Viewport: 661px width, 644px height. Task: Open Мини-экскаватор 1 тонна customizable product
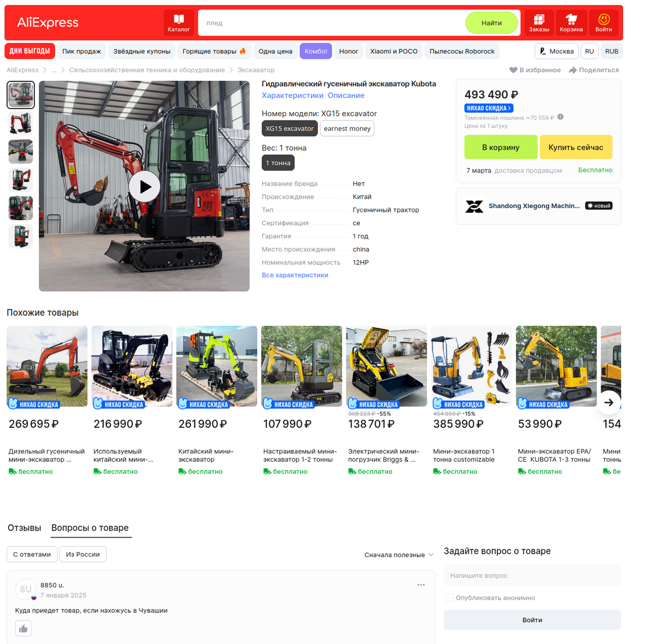pos(471,401)
